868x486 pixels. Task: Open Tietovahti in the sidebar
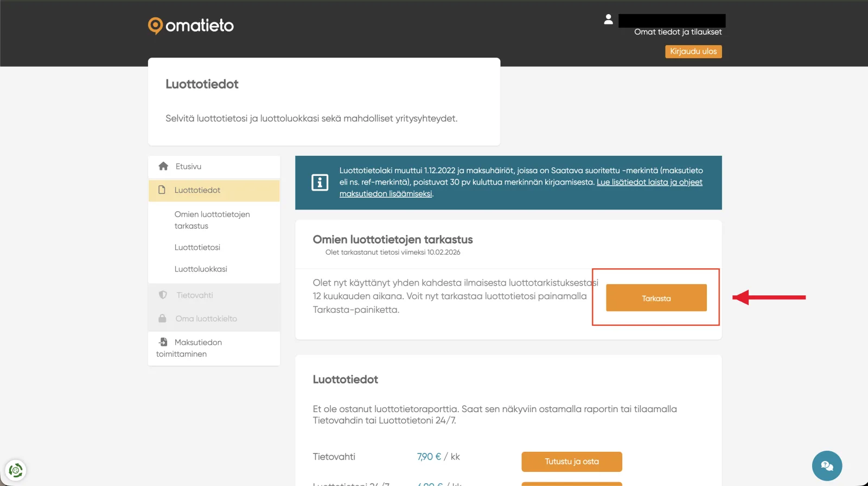coord(214,295)
